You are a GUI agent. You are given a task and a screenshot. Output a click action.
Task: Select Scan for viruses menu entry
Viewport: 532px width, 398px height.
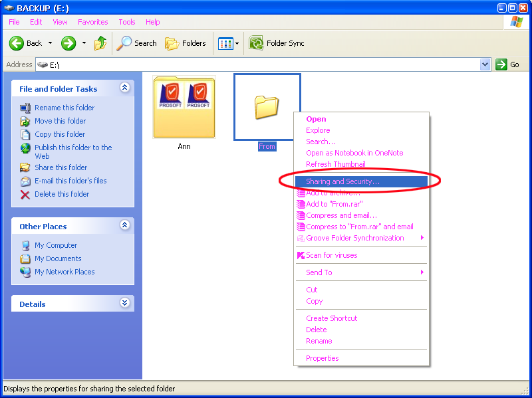point(331,255)
